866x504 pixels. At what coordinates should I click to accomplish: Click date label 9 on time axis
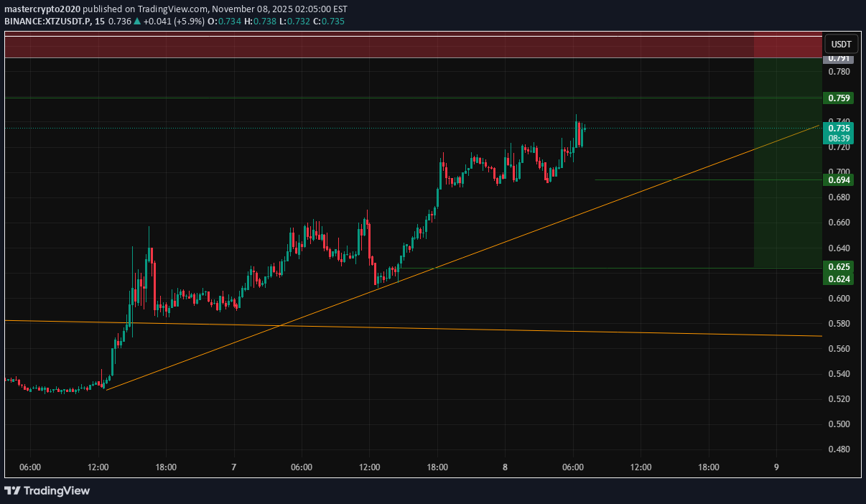coord(776,467)
